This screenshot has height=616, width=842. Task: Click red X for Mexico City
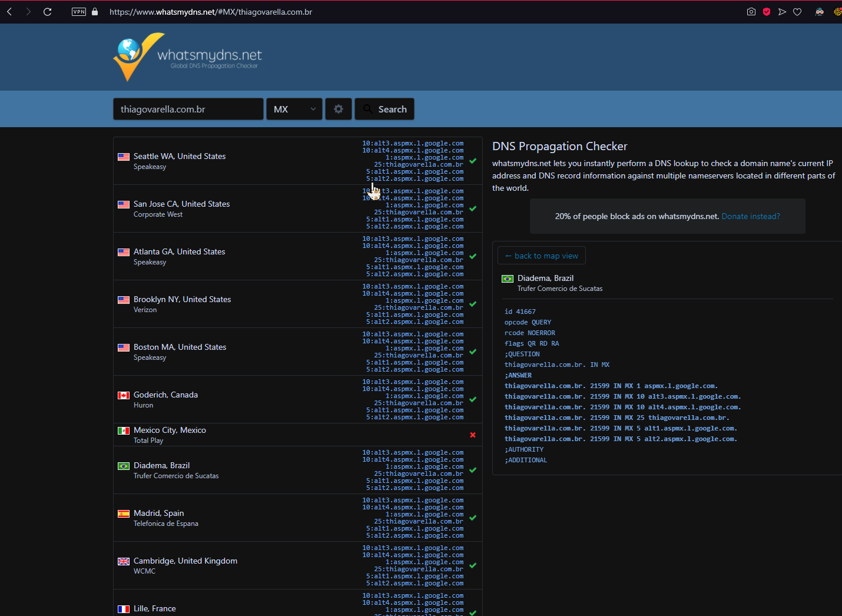pyautogui.click(x=473, y=435)
